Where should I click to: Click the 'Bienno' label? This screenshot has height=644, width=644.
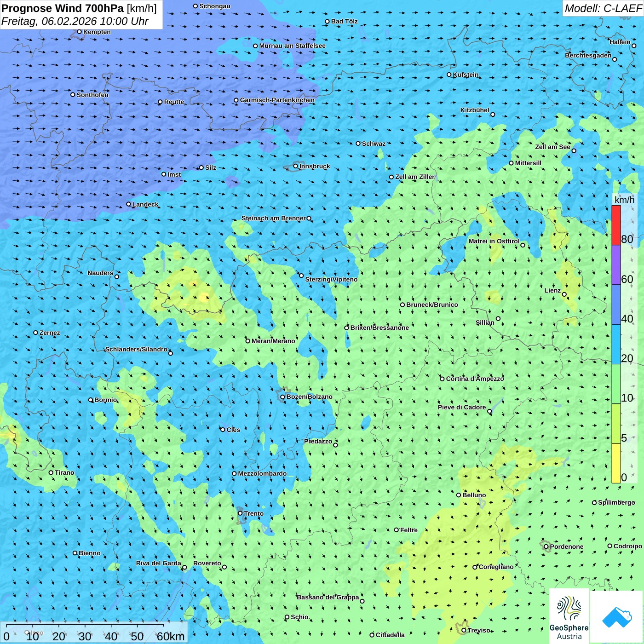(x=90, y=553)
